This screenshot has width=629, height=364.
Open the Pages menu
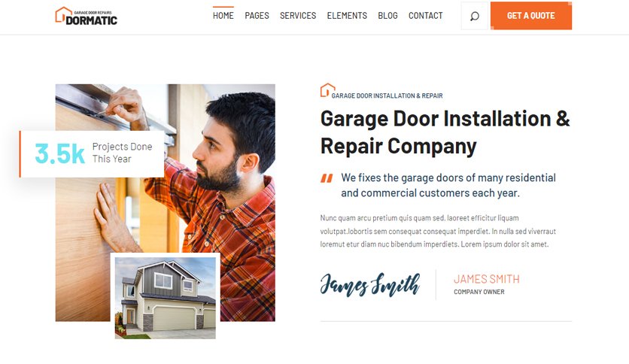257,16
